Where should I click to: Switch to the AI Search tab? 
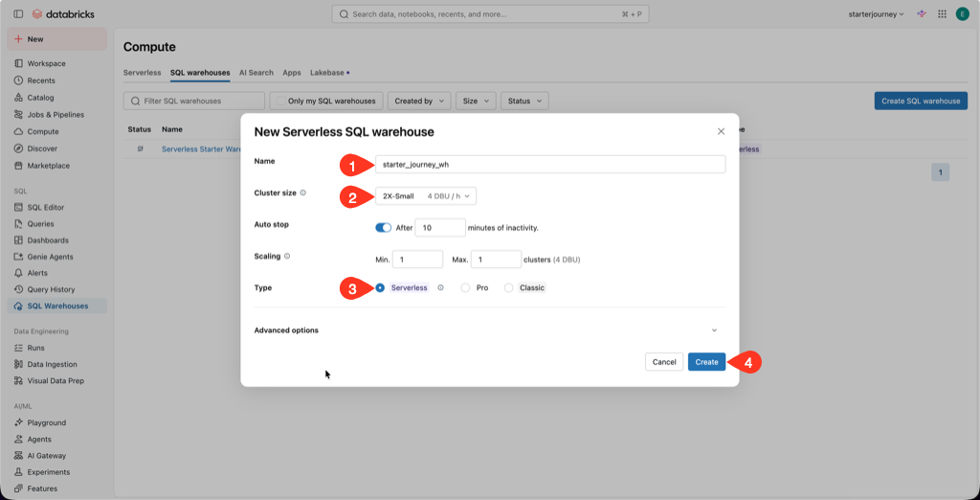point(256,73)
